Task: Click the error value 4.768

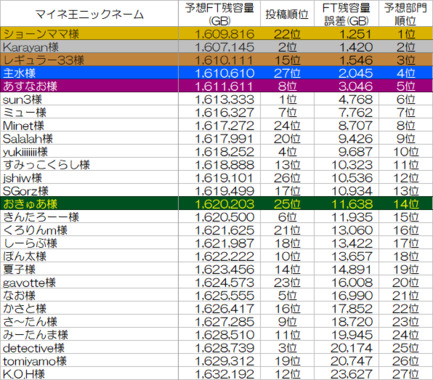Action: [355, 99]
